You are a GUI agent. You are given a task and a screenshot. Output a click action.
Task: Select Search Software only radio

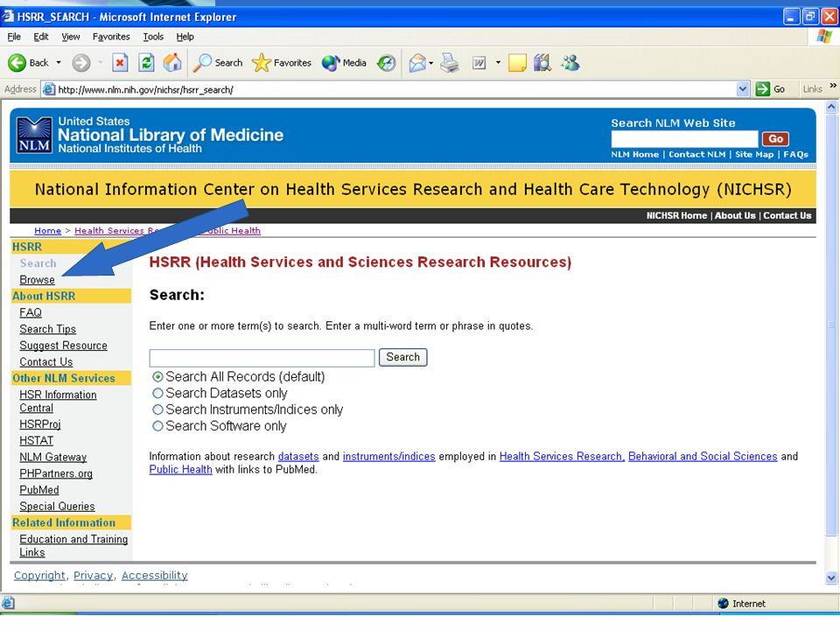coord(157,426)
